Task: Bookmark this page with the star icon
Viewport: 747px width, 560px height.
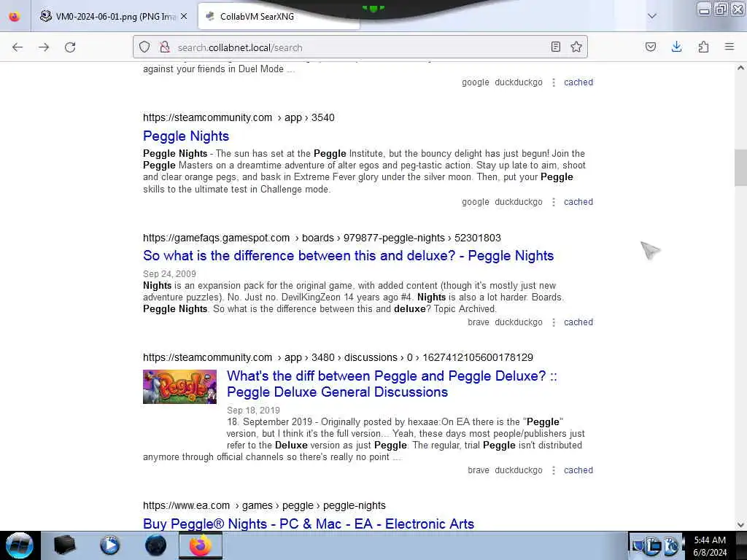Action: (576, 47)
